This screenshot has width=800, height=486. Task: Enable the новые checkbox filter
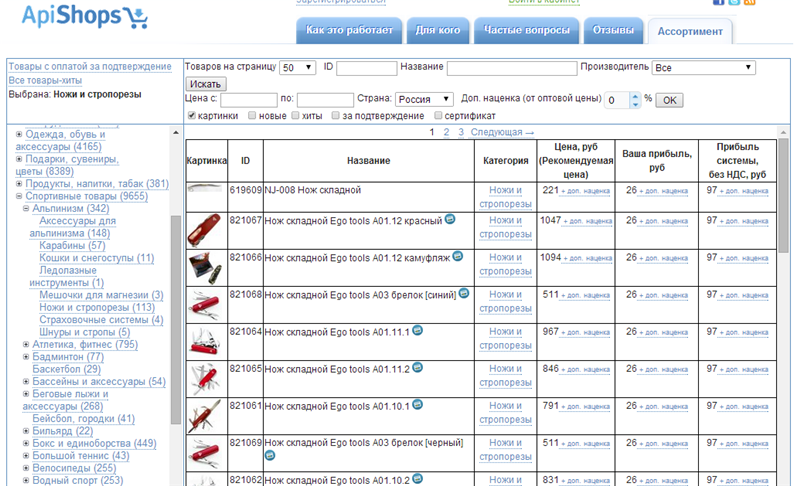point(253,116)
